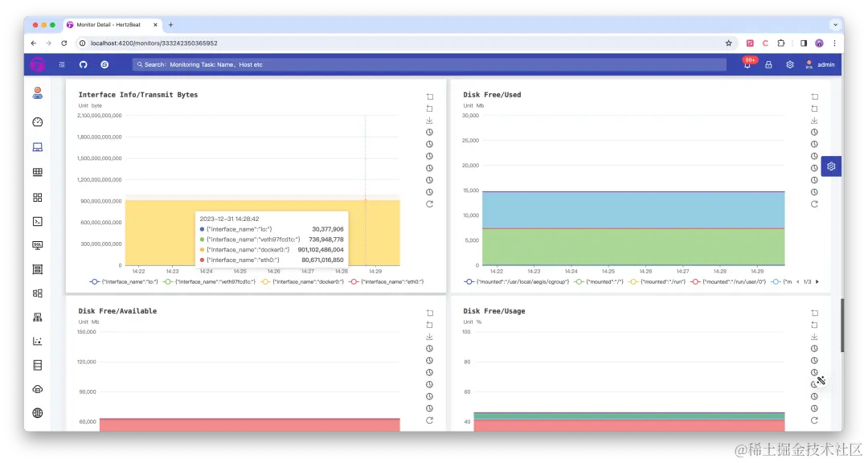The width and height of the screenshot is (868, 463).
Task: Click the address bar showing localhost:4200
Action: point(407,43)
